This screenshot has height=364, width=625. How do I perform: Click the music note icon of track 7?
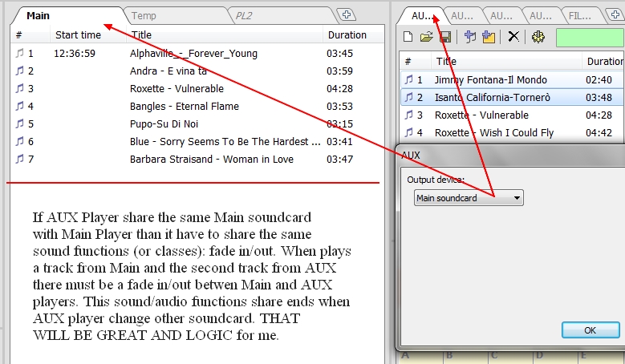[x=19, y=159]
